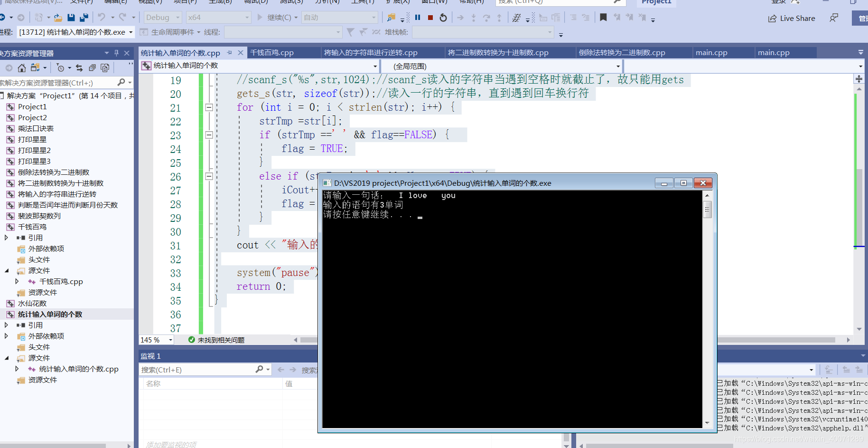Viewport: 868px width, 448px height.
Task: Open the editor tab overflow dropdown
Action: click(x=861, y=53)
